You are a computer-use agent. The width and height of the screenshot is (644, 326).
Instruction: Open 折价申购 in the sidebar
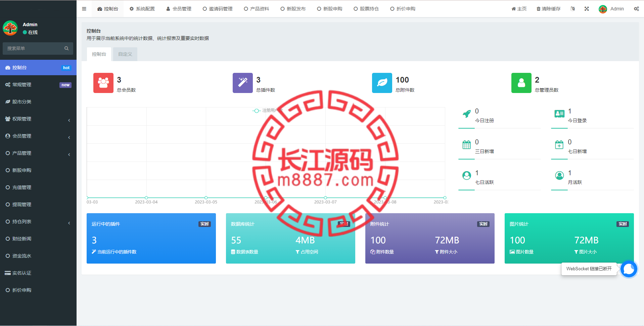tap(38, 290)
